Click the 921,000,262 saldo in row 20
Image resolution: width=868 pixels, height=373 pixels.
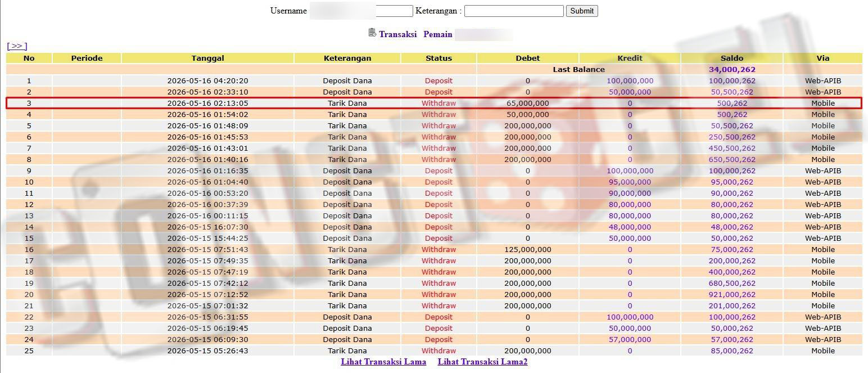[732, 294]
